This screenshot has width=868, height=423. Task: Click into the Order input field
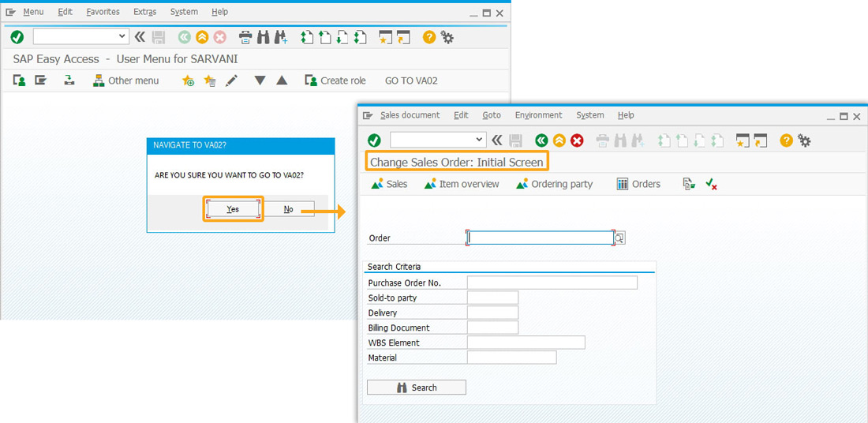point(541,238)
